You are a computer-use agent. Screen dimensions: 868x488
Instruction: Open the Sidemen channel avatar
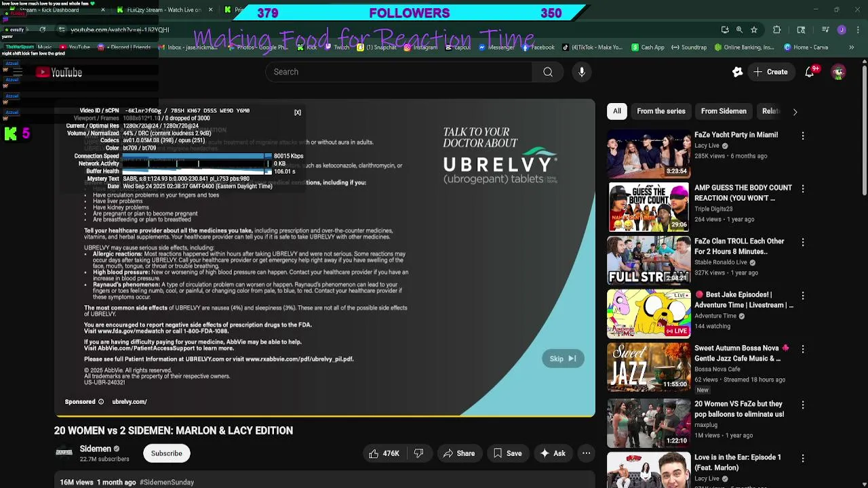64,453
